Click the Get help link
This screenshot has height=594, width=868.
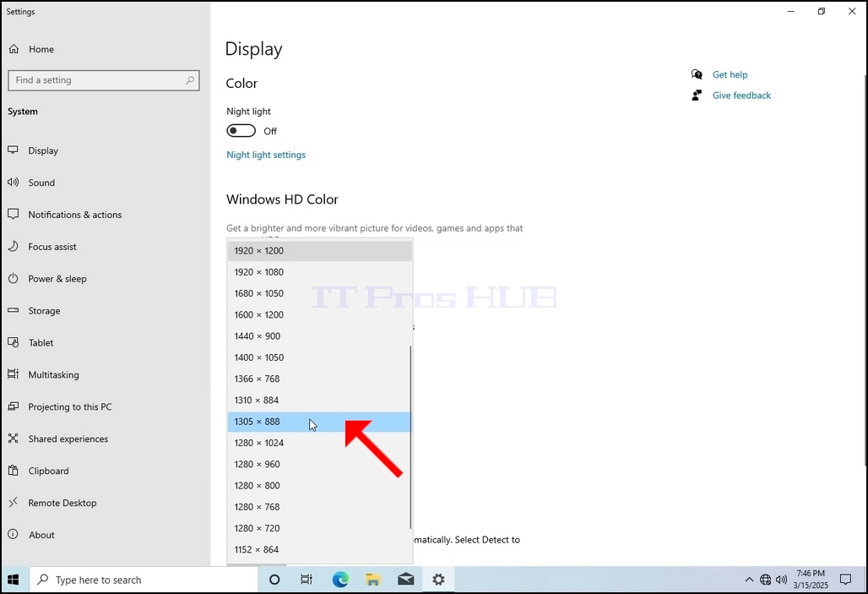pos(730,74)
